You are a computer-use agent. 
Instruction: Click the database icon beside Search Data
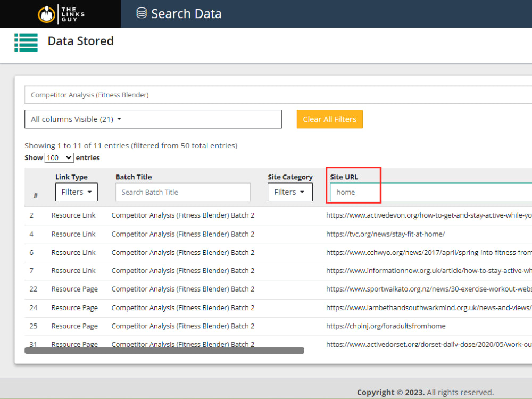(x=140, y=14)
